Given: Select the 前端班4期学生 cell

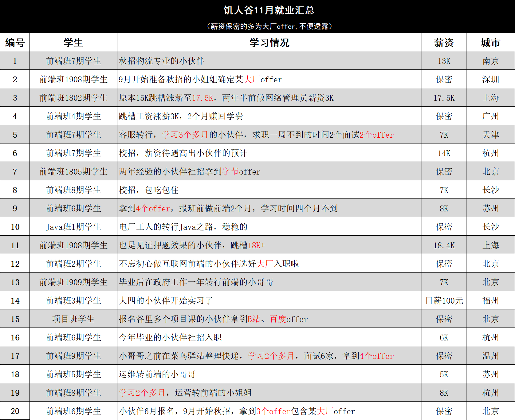Looking at the screenshot, I should (x=73, y=116).
